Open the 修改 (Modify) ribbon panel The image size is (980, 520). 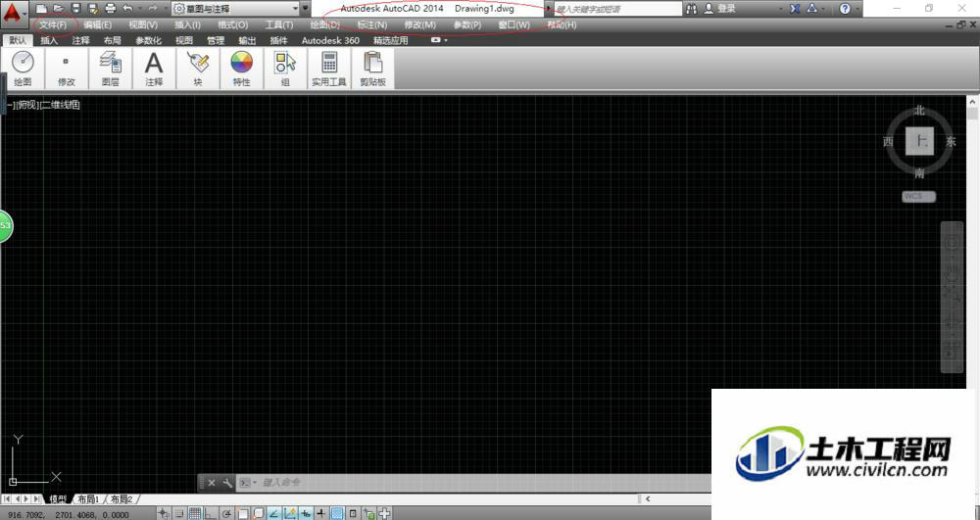click(x=67, y=69)
